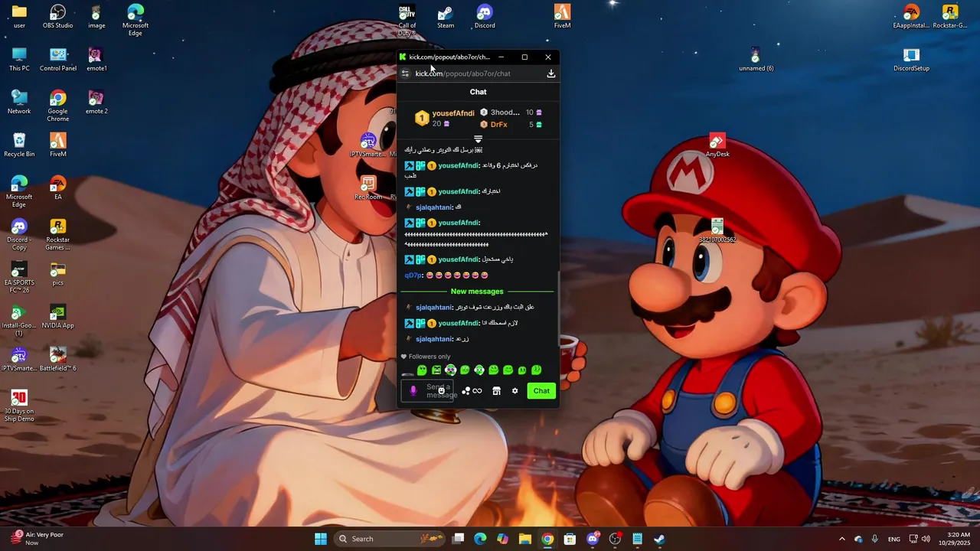Click the Followers only label
Viewport: 980px width, 551px height.
tap(430, 357)
